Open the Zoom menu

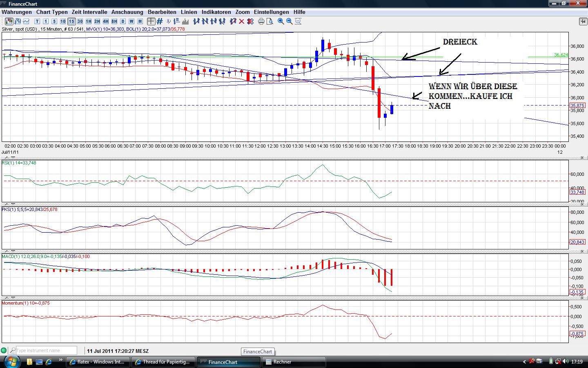tap(243, 12)
